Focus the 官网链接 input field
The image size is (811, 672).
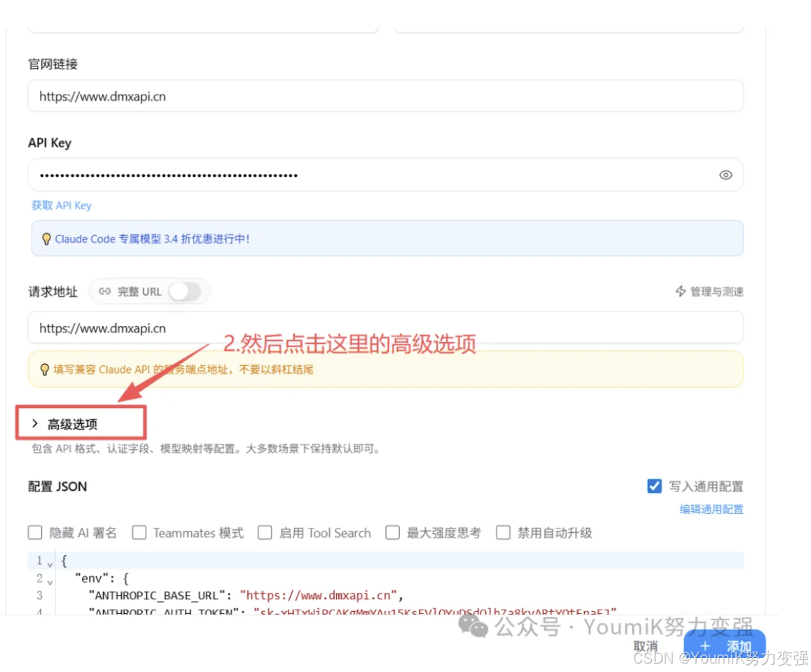[x=386, y=96]
